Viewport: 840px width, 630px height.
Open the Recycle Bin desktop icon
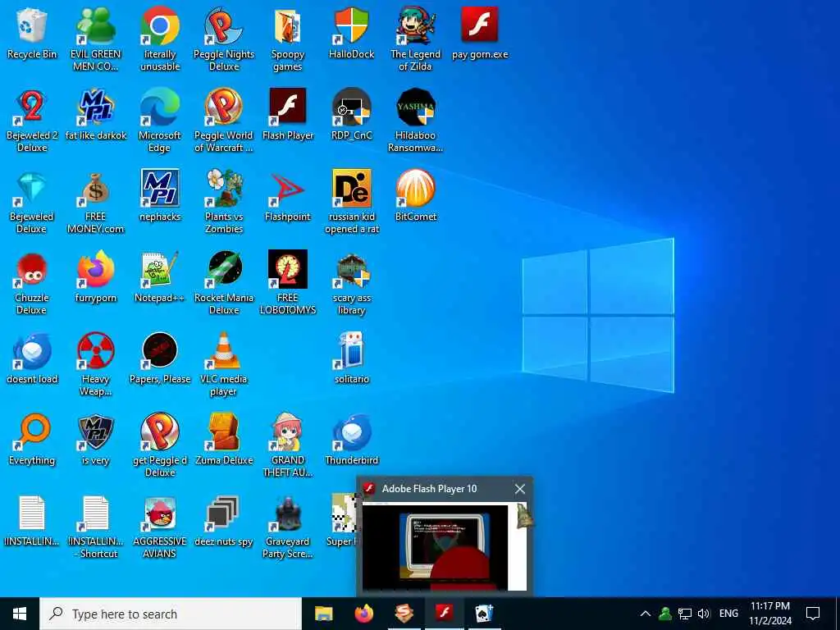pos(32,34)
